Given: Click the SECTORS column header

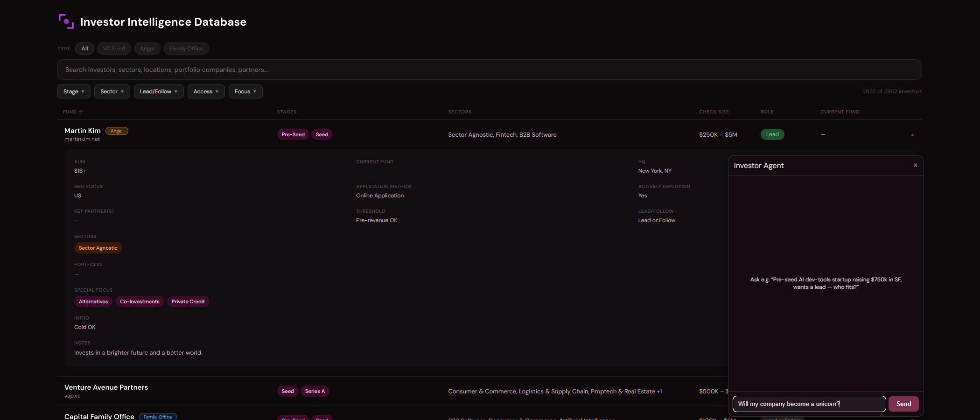Looking at the screenshot, I should coord(460,112).
